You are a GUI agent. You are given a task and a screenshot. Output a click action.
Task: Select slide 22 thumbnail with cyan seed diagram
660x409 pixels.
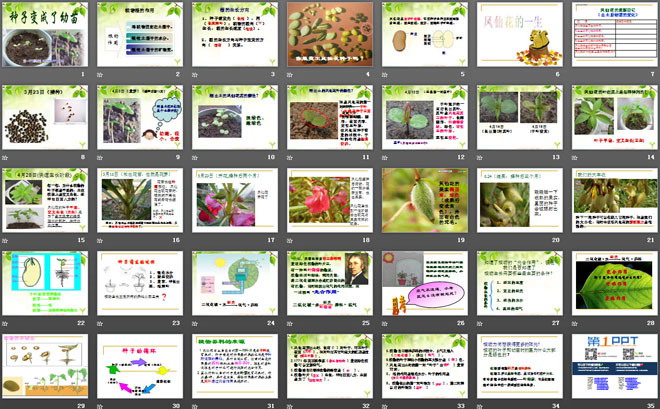click(45, 283)
